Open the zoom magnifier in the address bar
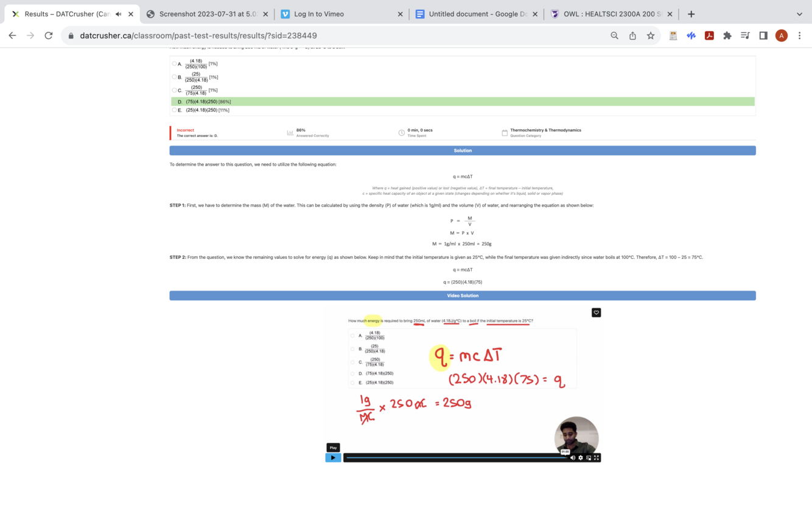The image size is (812, 508). point(615,35)
